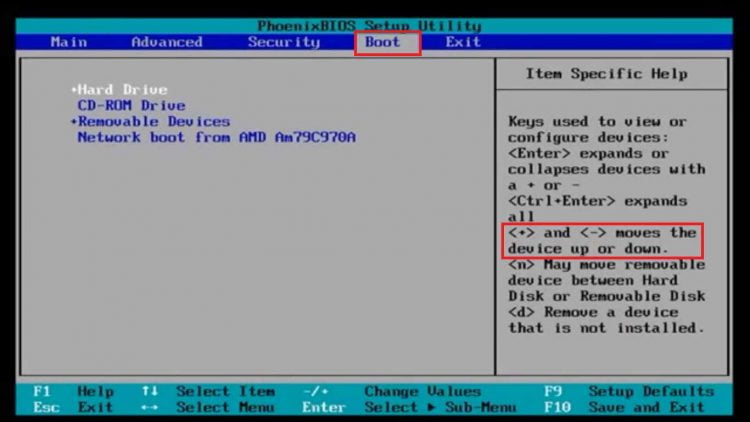This screenshot has height=422, width=750.
Task: Click '<d> Remove a device' help text
Action: point(593,312)
